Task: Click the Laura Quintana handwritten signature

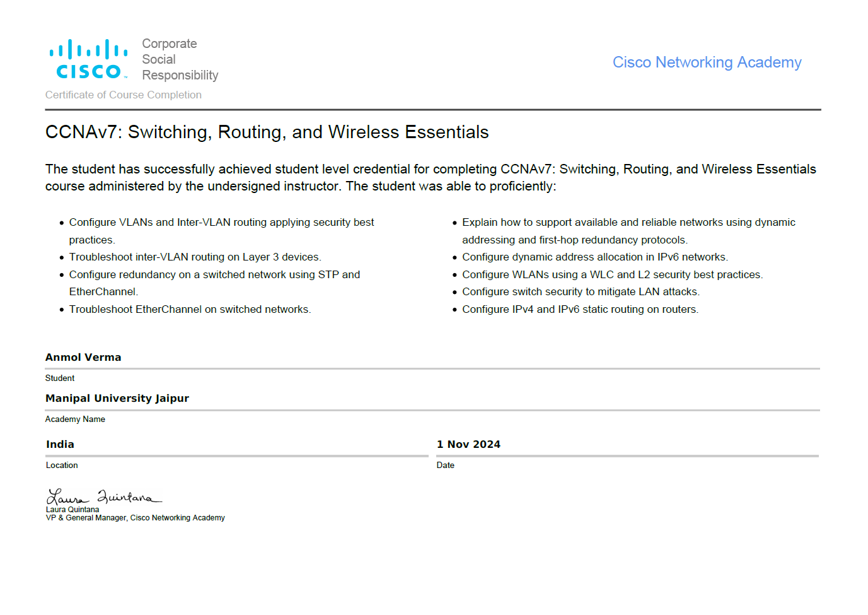Action: [103, 496]
